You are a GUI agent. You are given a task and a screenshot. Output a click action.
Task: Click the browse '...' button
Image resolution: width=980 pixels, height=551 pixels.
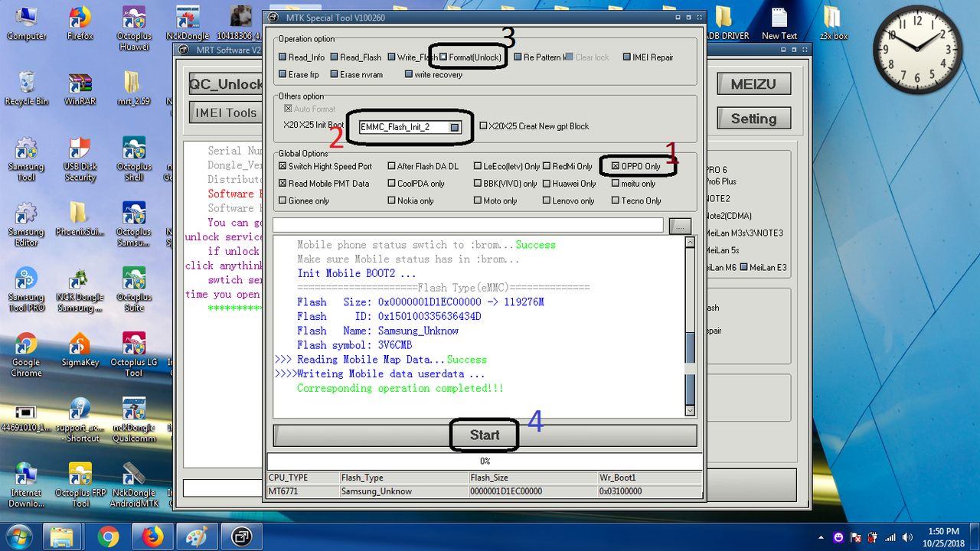680,226
